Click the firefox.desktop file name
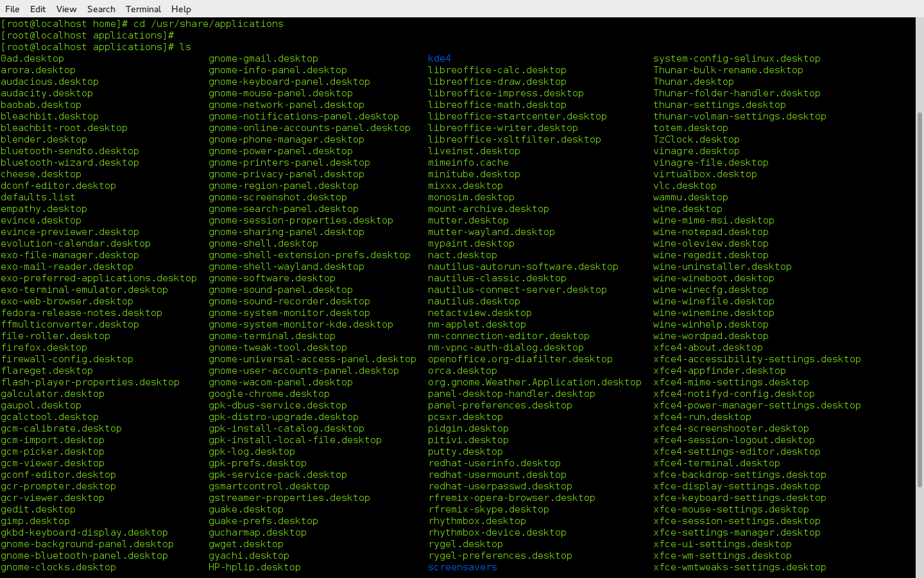Viewport: 924px width, 578px height. point(44,347)
